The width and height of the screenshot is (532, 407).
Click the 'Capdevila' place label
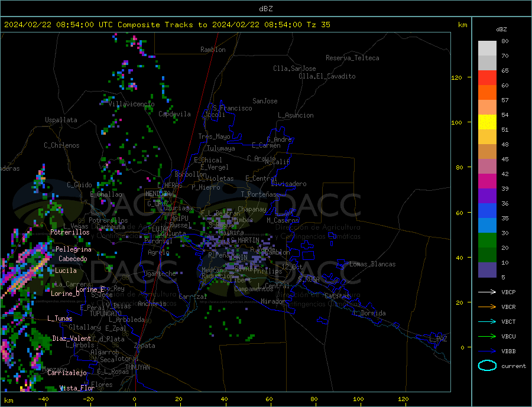click(x=174, y=114)
